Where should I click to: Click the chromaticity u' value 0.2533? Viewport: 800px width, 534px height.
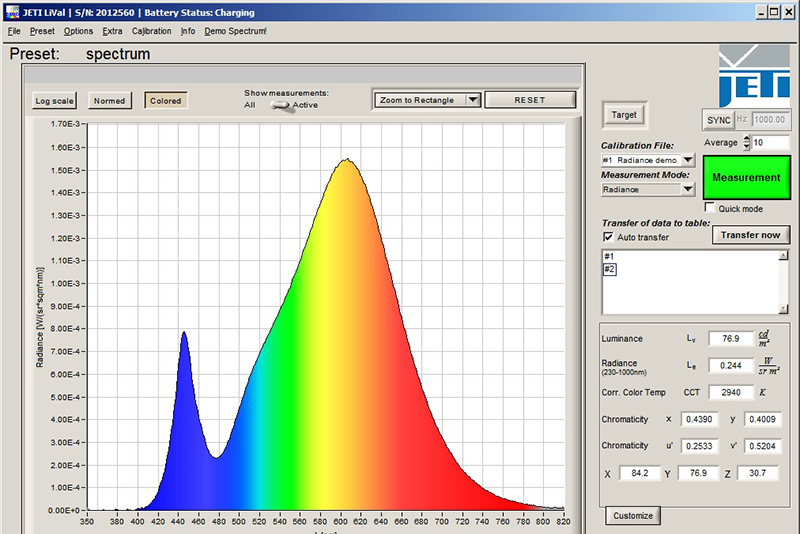tap(699, 446)
